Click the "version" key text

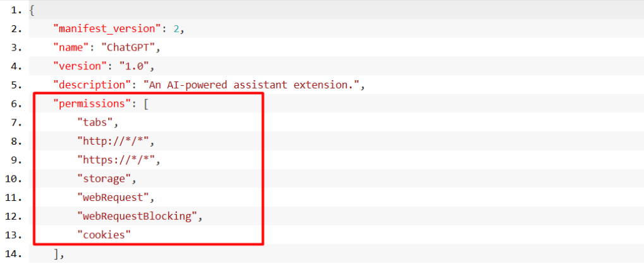(x=80, y=66)
